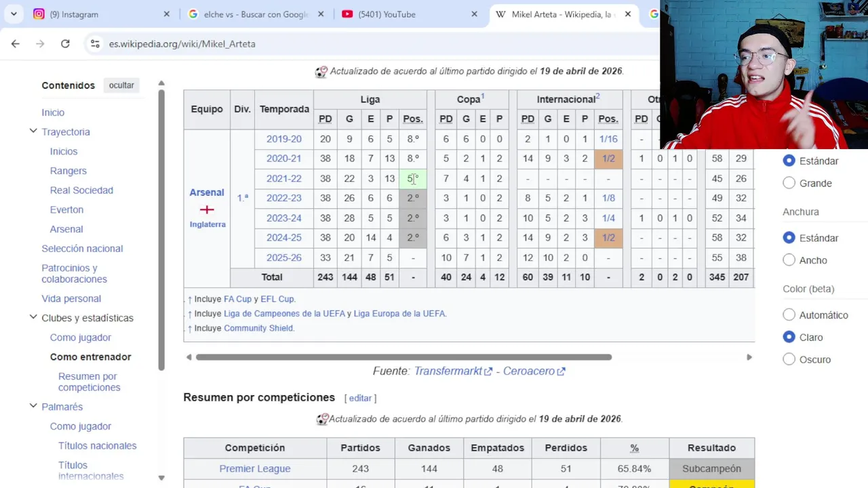Jump to Como jugador under Clubes y estadísticas
The height and width of the screenshot is (488, 868).
tap(81, 338)
